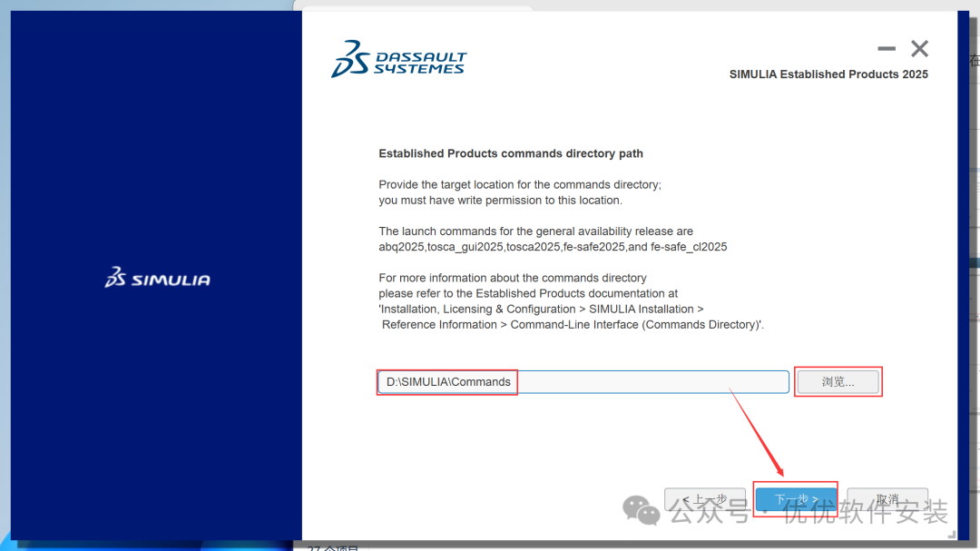980x551 pixels.
Task: Open folder browser via 浏览... button
Action: tap(838, 382)
